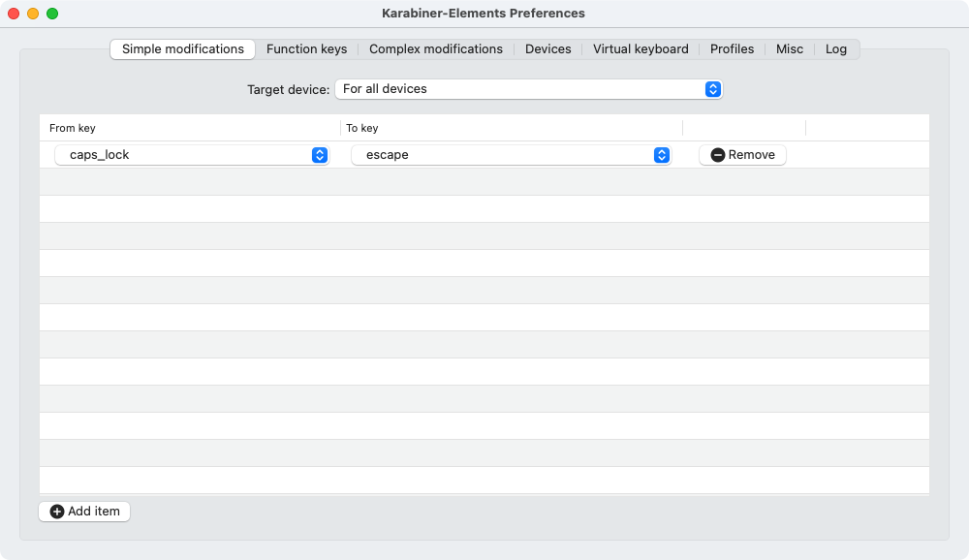Go to the Profiles tab
This screenshot has width=969, height=560.
732,49
